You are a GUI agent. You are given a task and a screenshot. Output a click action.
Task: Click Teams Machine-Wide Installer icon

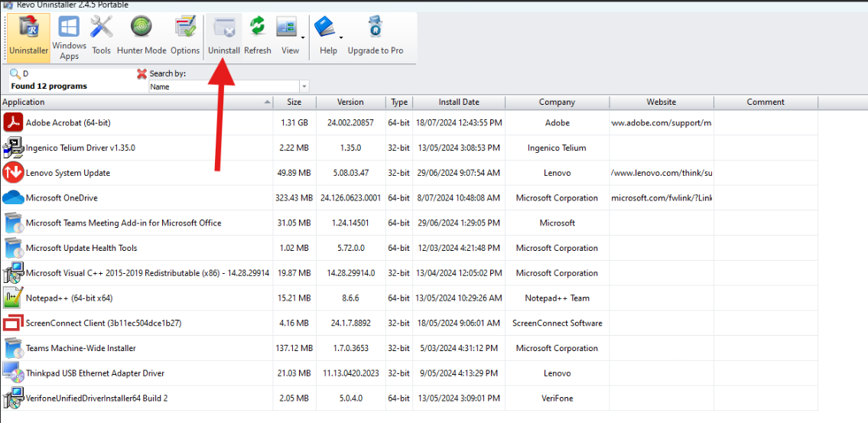coord(13,348)
